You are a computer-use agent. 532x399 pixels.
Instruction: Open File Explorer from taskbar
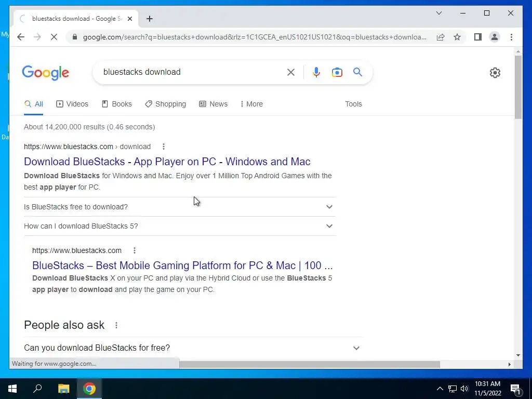tap(63, 389)
